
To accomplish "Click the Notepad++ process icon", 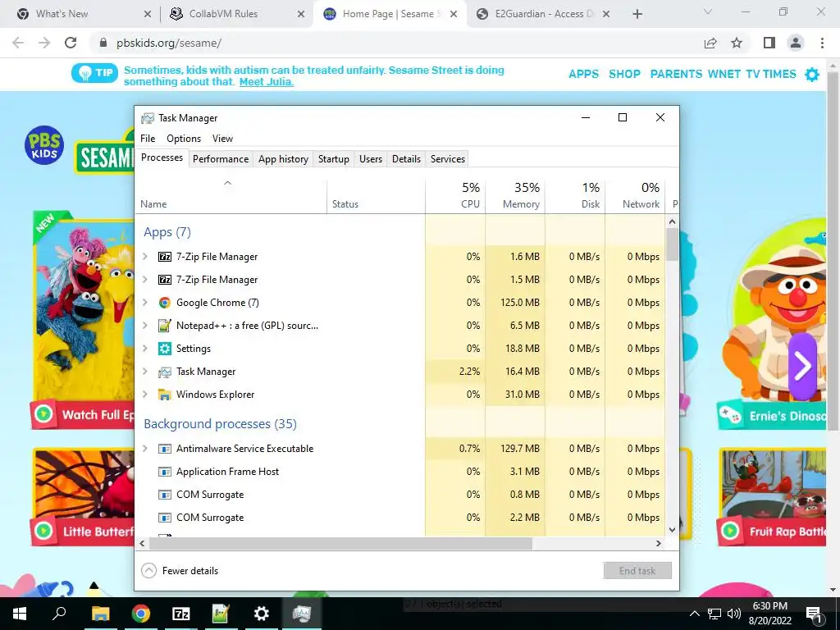I will [x=164, y=325].
